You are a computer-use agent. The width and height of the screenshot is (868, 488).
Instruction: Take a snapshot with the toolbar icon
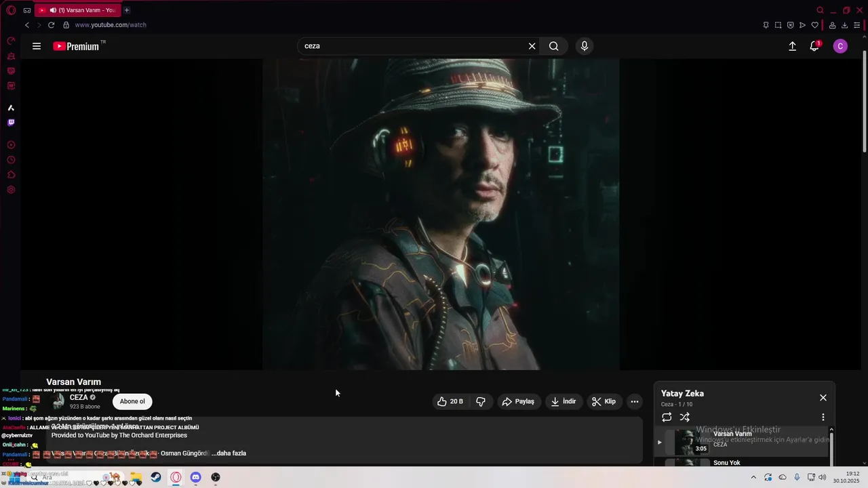coord(778,25)
